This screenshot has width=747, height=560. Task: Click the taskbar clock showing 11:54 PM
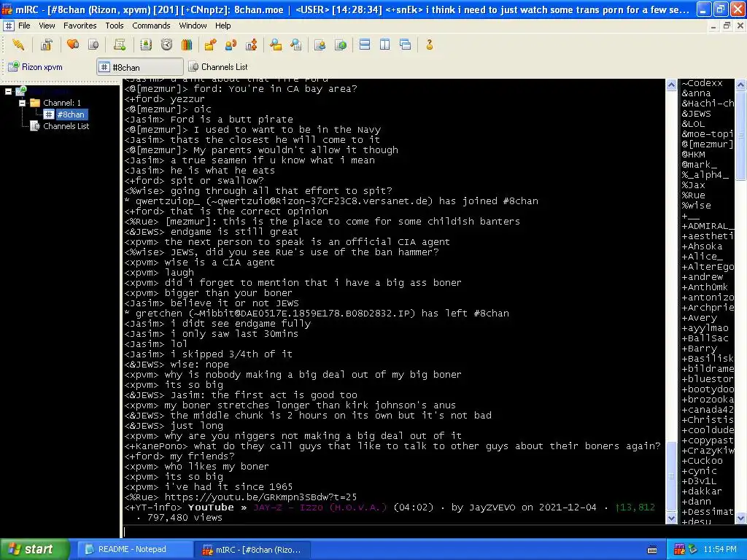click(720, 550)
